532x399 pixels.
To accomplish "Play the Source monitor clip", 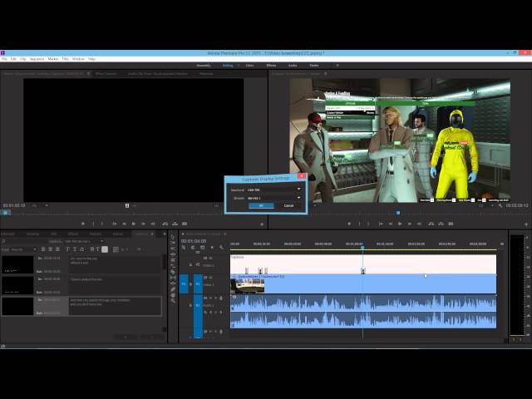I will (134, 224).
